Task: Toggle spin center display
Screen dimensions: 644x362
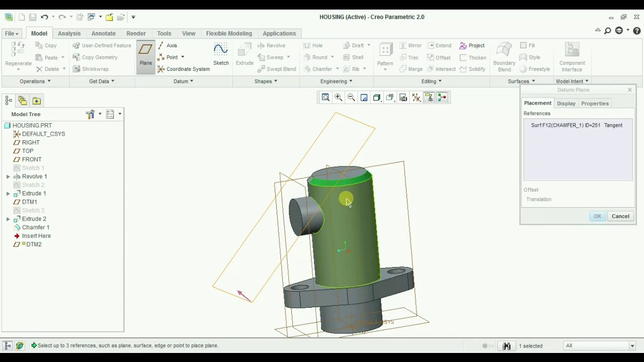Action: pyautogui.click(x=442, y=98)
